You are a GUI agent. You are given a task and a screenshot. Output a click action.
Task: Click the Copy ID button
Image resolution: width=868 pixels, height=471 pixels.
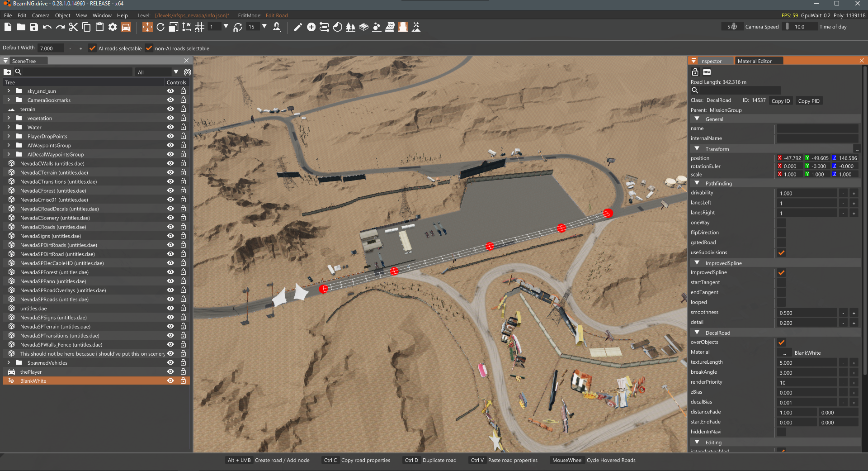781,101
